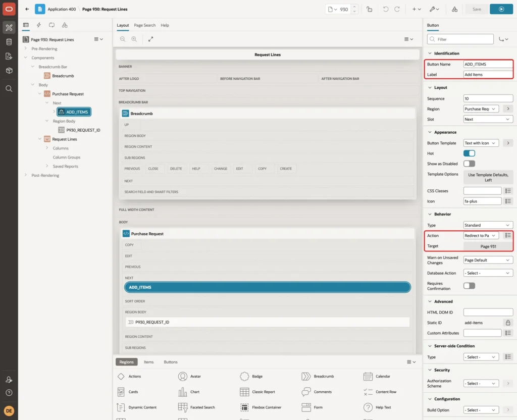Switch to the Page Search tab
The width and height of the screenshot is (517, 420).
pos(145,25)
